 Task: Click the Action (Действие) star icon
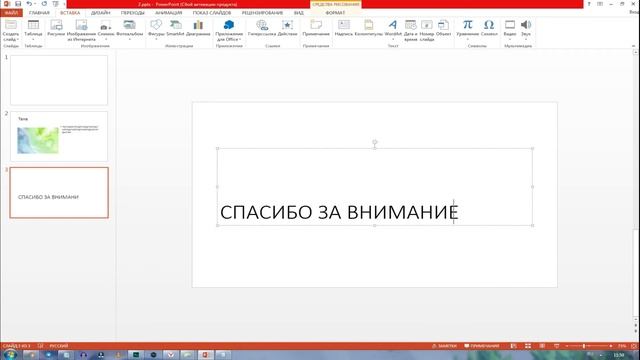pos(287,25)
